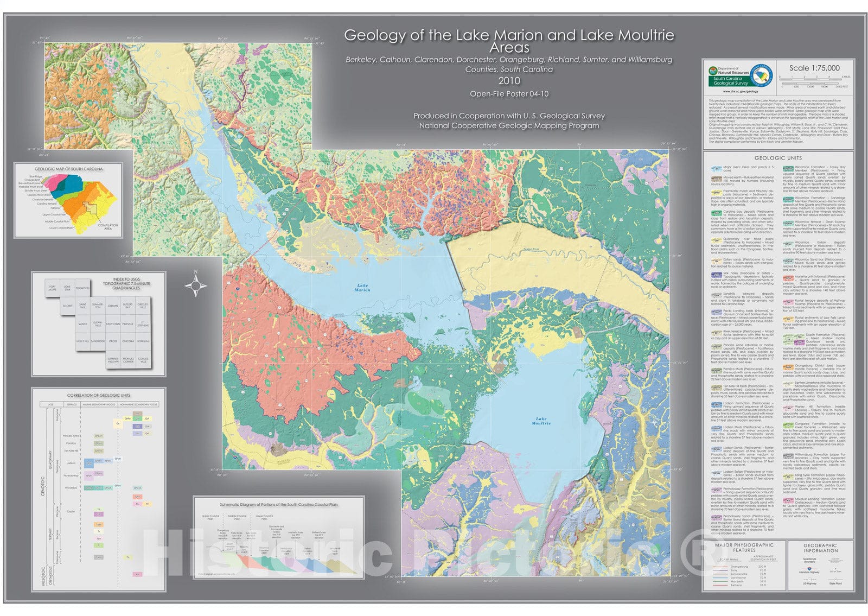Select the Fort Motte quadrangle tile
The height and width of the screenshot is (616, 868).
click(x=53, y=288)
